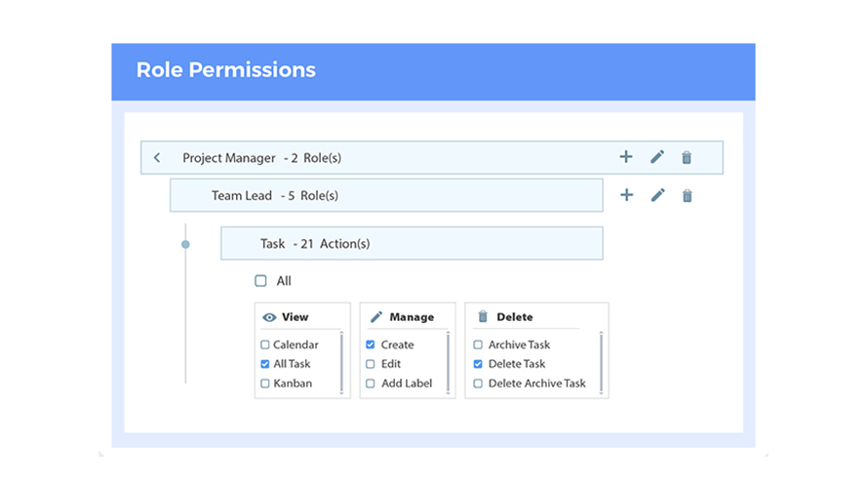Viewport: 868px width, 488px height.
Task: Delete the Team Lead role with trash icon
Action: 687,196
